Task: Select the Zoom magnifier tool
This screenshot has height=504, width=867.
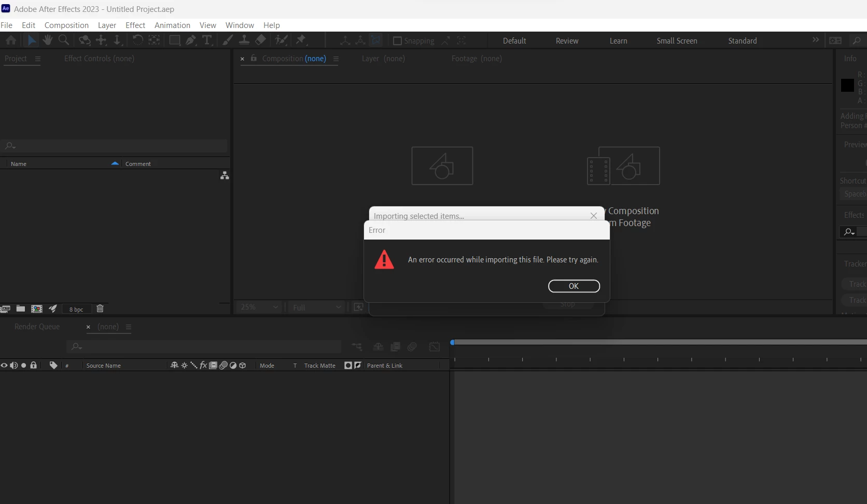Action: (64, 40)
